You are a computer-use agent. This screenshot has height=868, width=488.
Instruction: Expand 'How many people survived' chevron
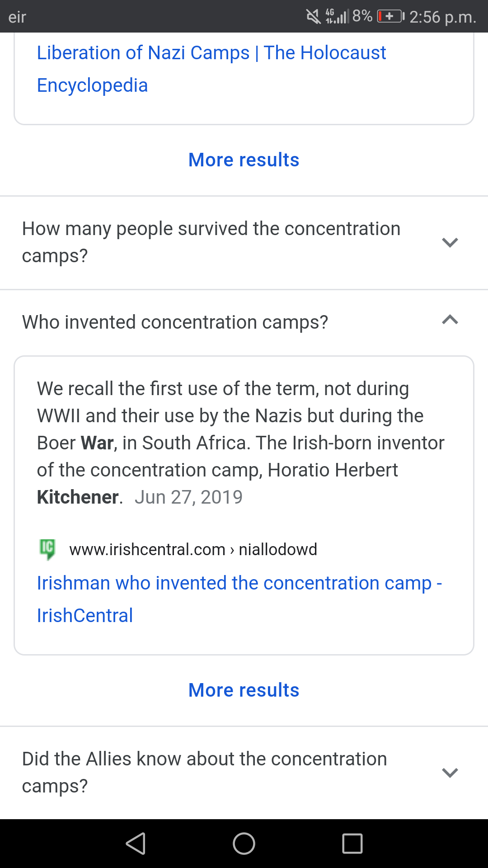click(450, 242)
